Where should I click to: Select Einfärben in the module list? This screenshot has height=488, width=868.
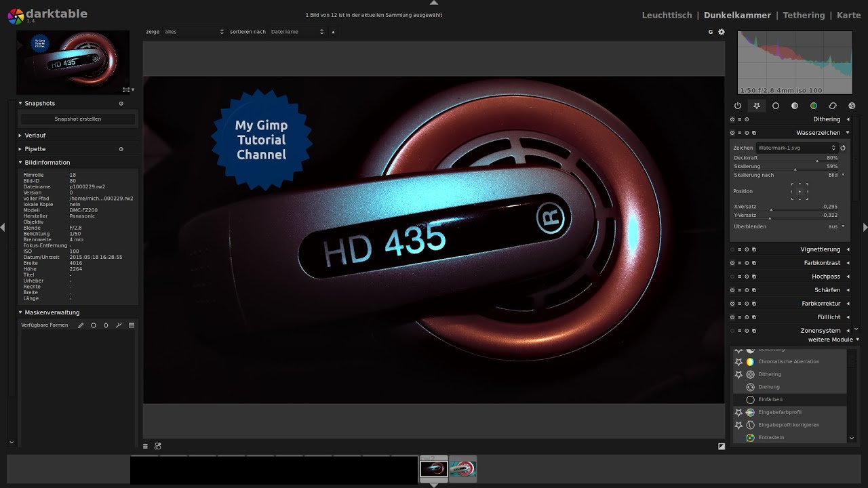pyautogui.click(x=791, y=400)
